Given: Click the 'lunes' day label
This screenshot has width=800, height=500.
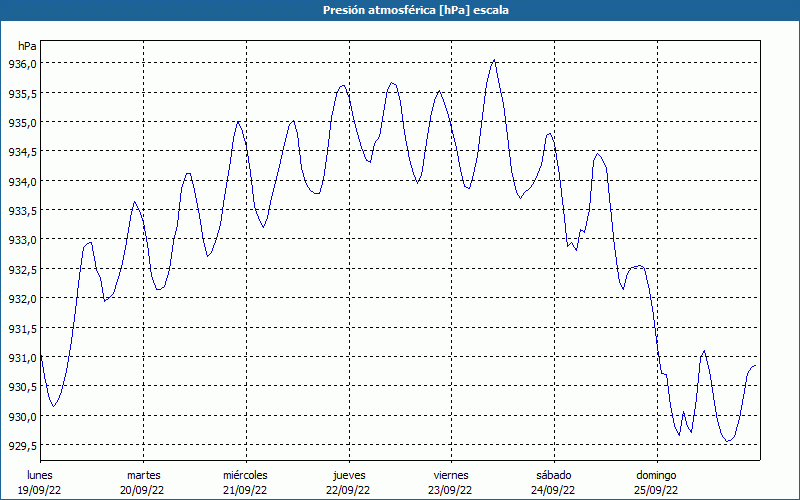Looking at the screenshot, I should tap(40, 475).
